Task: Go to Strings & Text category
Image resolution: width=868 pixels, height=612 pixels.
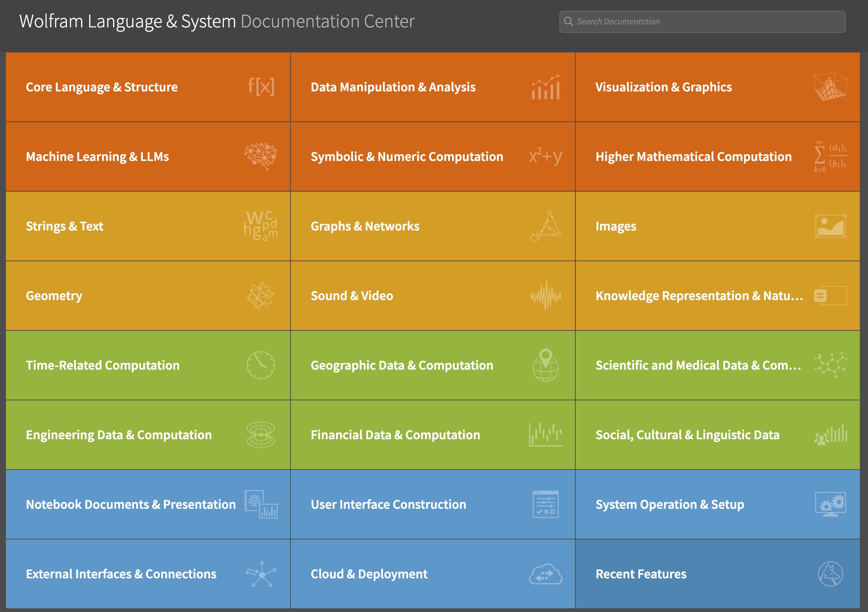Action: [65, 226]
